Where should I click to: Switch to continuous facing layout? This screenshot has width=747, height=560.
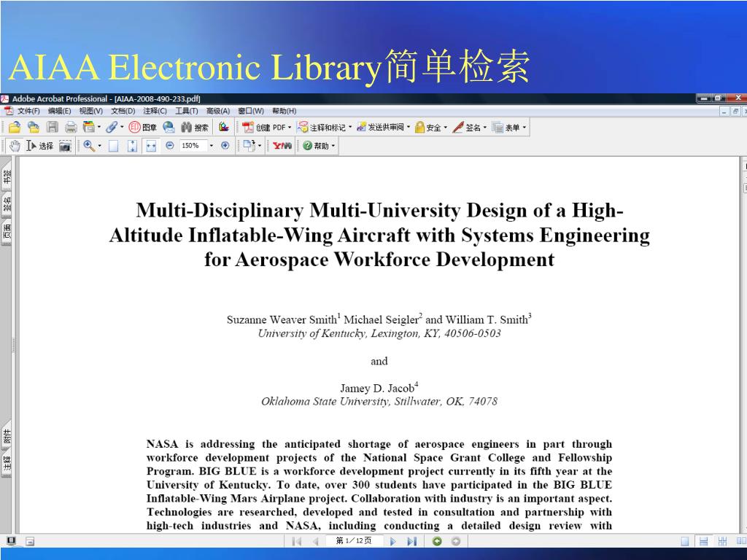click(x=722, y=542)
